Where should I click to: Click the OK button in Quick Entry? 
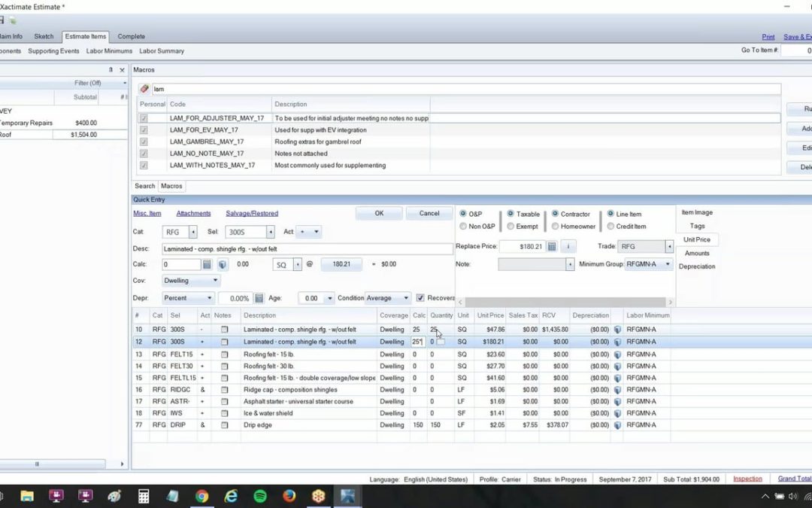(x=379, y=213)
